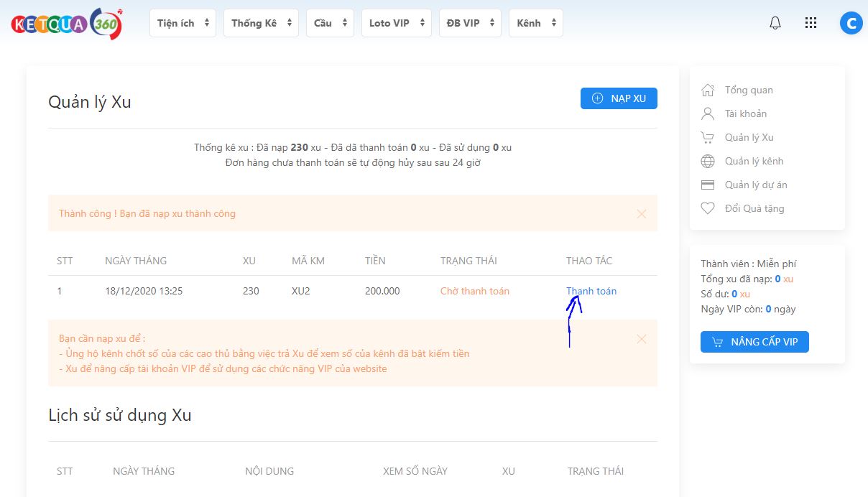
Task: Click the person icon beside Tài khoản
Action: click(708, 113)
